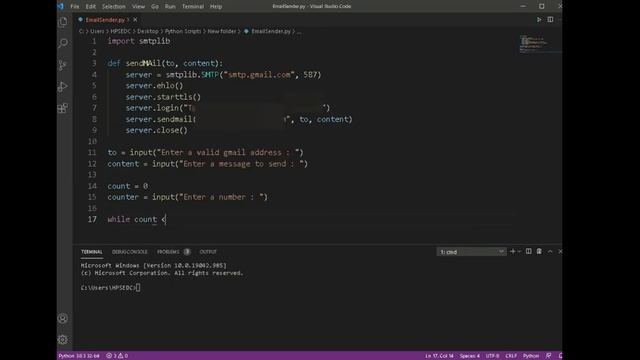Open Accounts icon in activity bar
Screen dimensions: 640x360
pos(63,318)
